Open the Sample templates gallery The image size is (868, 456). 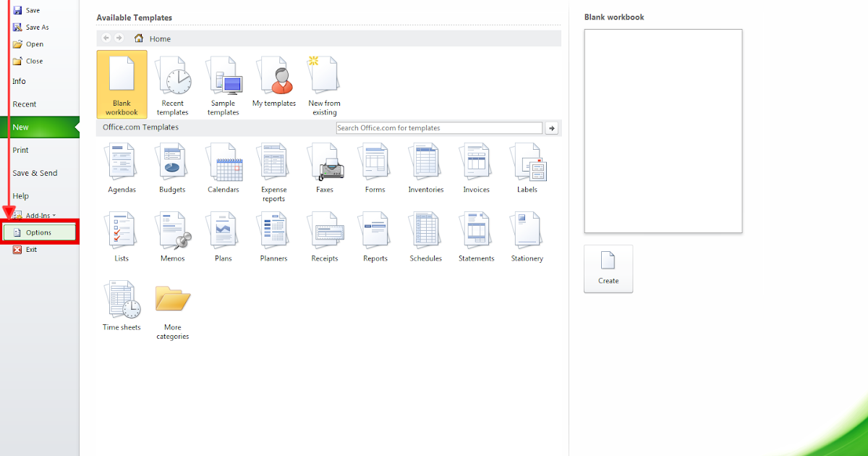point(224,84)
